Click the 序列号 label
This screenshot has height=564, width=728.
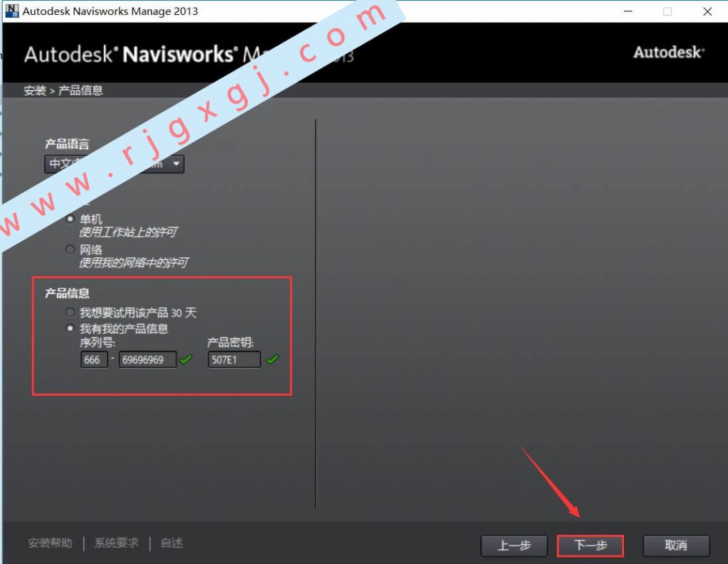coord(97,342)
